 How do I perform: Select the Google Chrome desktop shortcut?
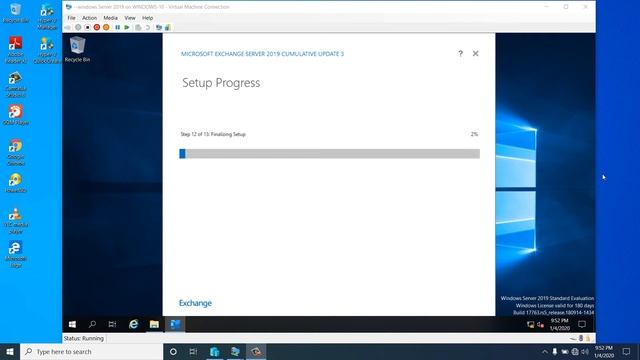click(16, 152)
